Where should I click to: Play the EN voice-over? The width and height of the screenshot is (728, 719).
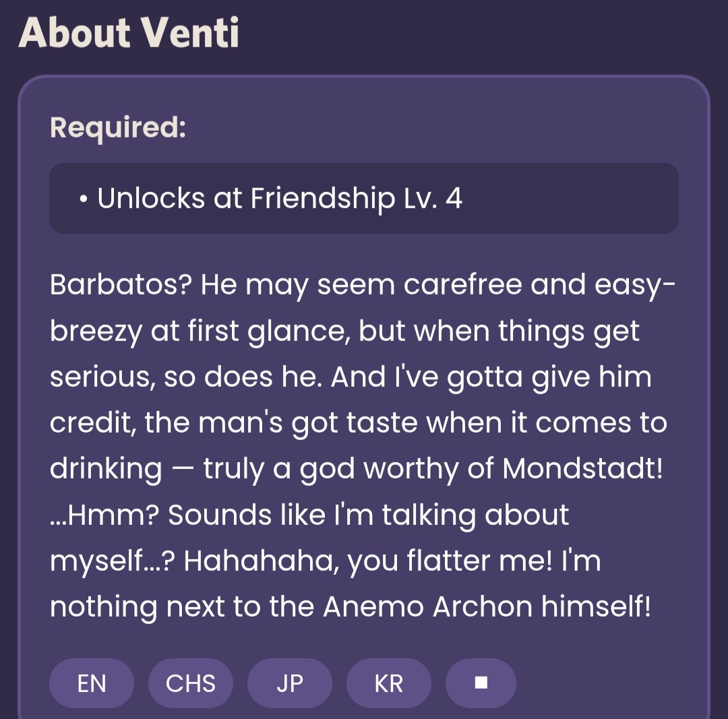(x=92, y=683)
